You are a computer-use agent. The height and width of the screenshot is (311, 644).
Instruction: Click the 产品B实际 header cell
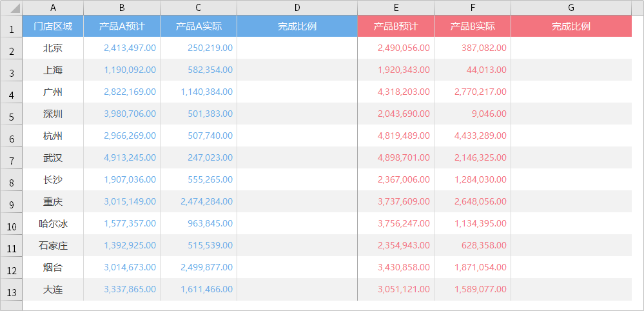(473, 26)
